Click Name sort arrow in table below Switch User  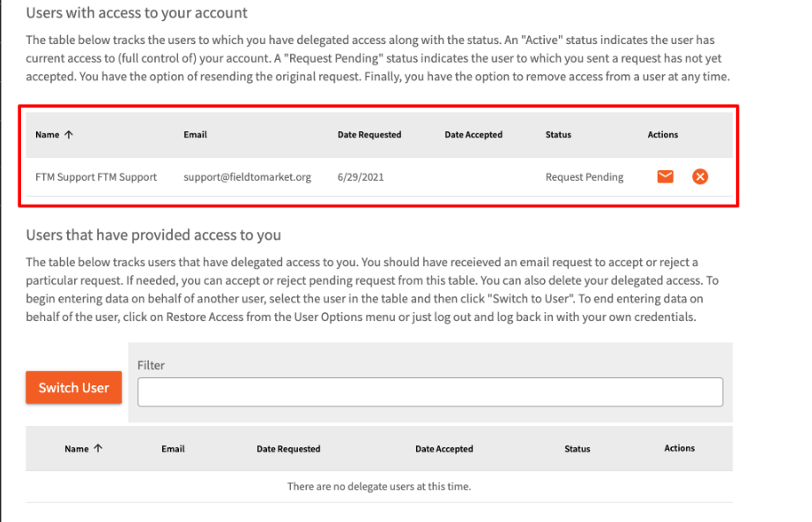point(98,448)
